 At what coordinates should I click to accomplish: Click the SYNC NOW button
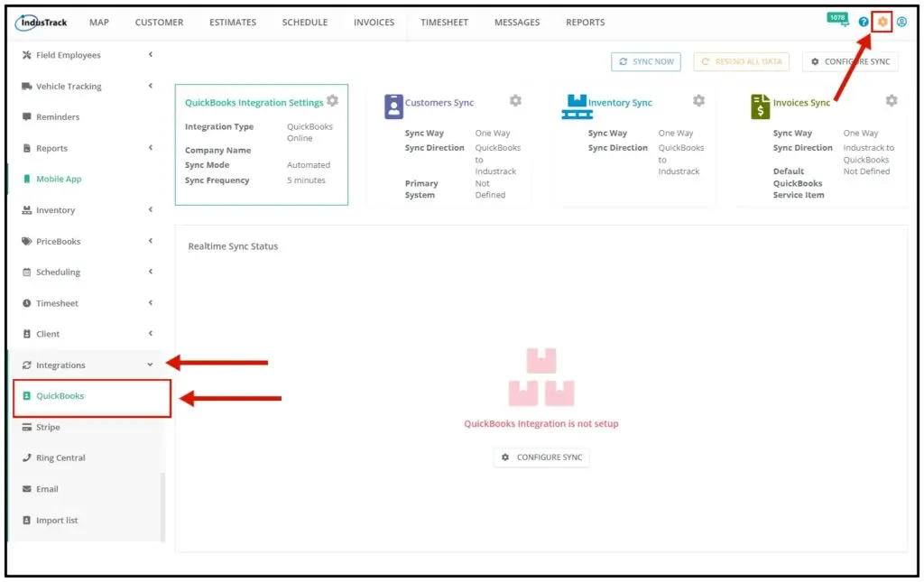pyautogui.click(x=646, y=62)
